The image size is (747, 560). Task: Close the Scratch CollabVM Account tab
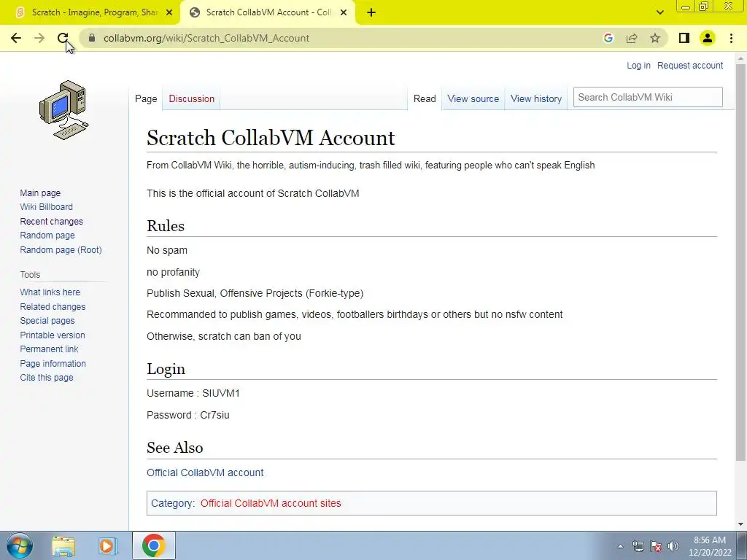point(344,12)
